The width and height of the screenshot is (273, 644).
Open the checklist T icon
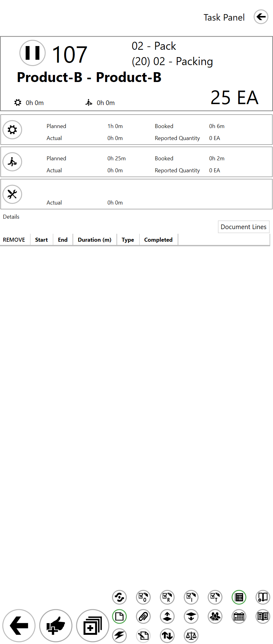pyautogui.click(x=215, y=597)
